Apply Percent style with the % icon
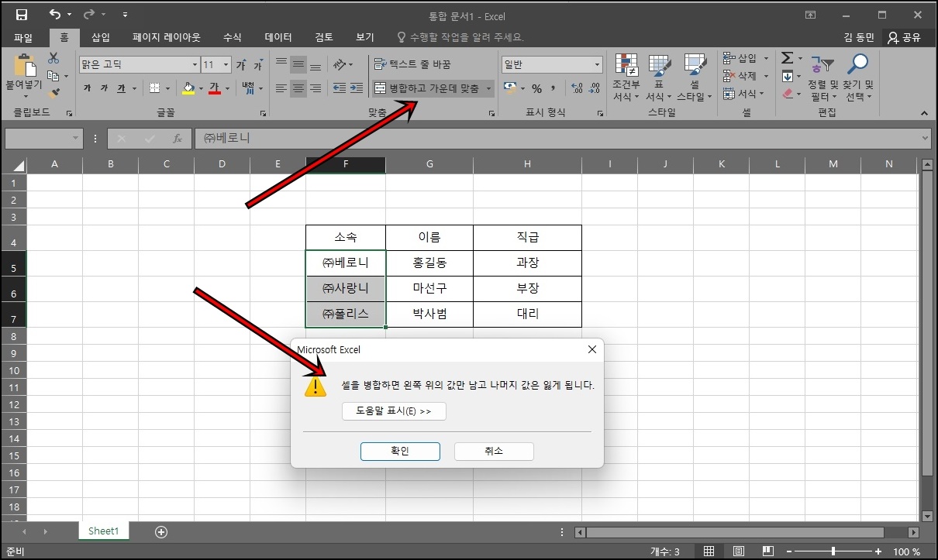This screenshot has width=938, height=560. (x=536, y=88)
